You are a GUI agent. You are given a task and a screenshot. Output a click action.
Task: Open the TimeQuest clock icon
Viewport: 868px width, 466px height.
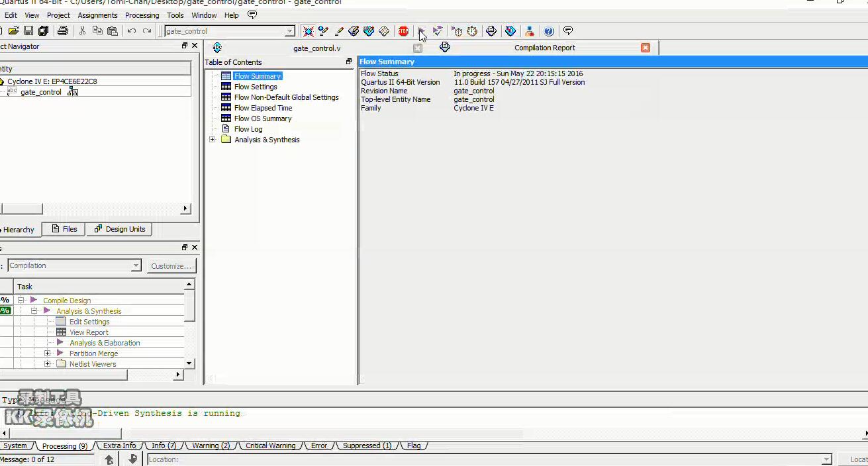(x=472, y=31)
